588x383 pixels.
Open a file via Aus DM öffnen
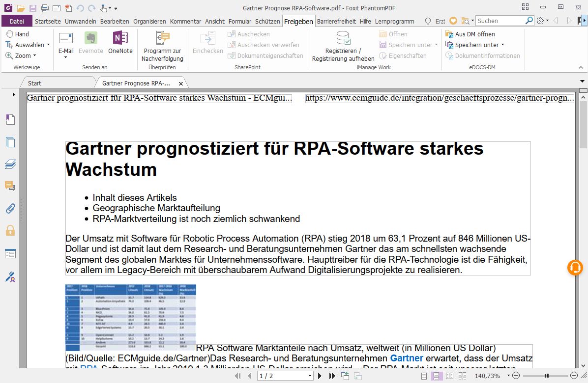(x=470, y=34)
